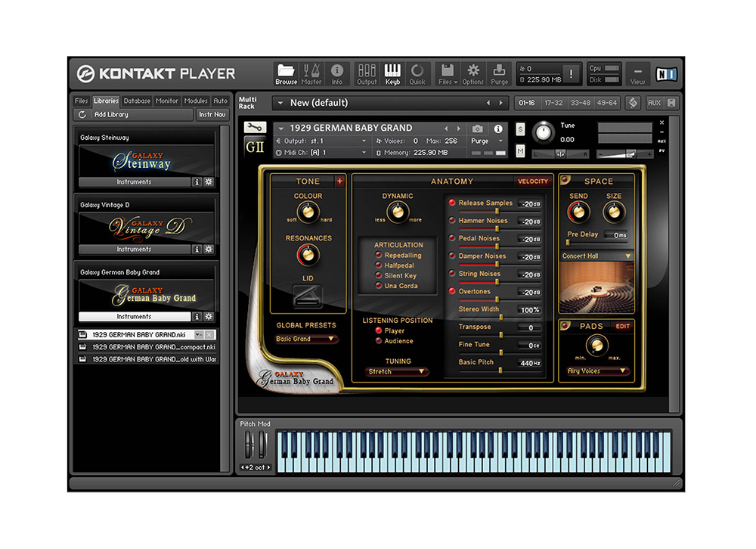Image resolution: width=756 pixels, height=549 pixels.
Task: Enable Silent Key articulation
Action: [379, 275]
